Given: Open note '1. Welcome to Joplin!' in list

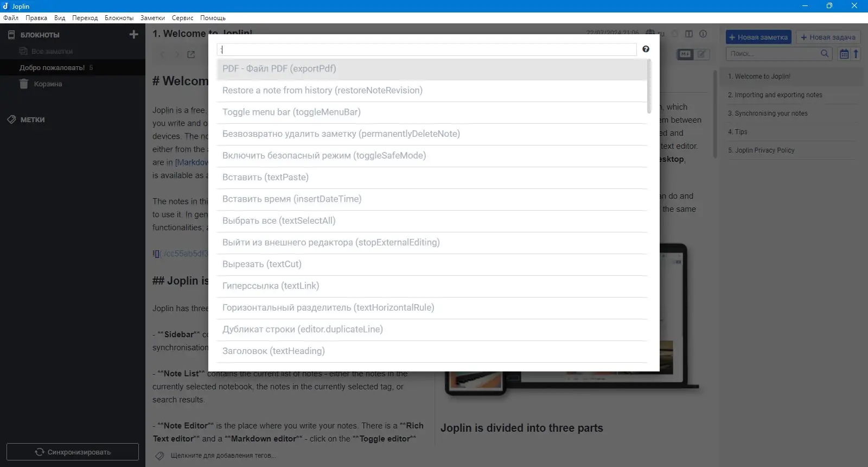Looking at the screenshot, I should (792, 77).
